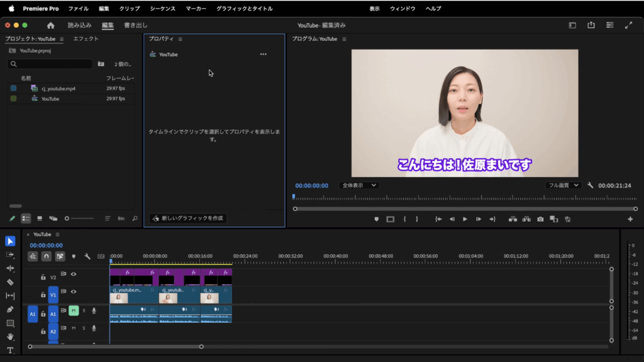
Task: Toggle V2 track output eye
Action: coord(74,274)
